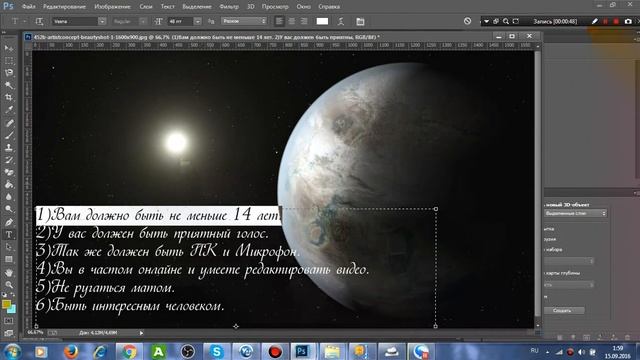
Task: Toggle Quick Mask mode
Action: click(x=9, y=321)
